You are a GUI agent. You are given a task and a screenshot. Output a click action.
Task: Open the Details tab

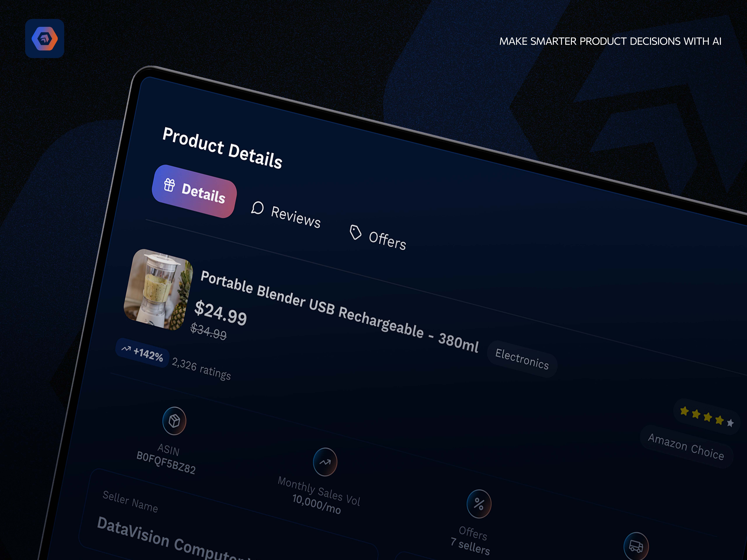pos(194,191)
